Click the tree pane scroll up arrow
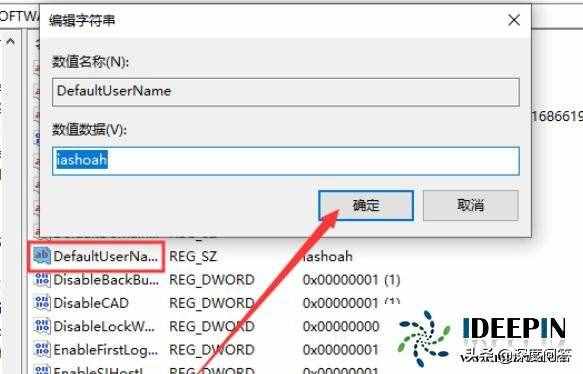 [11, 42]
